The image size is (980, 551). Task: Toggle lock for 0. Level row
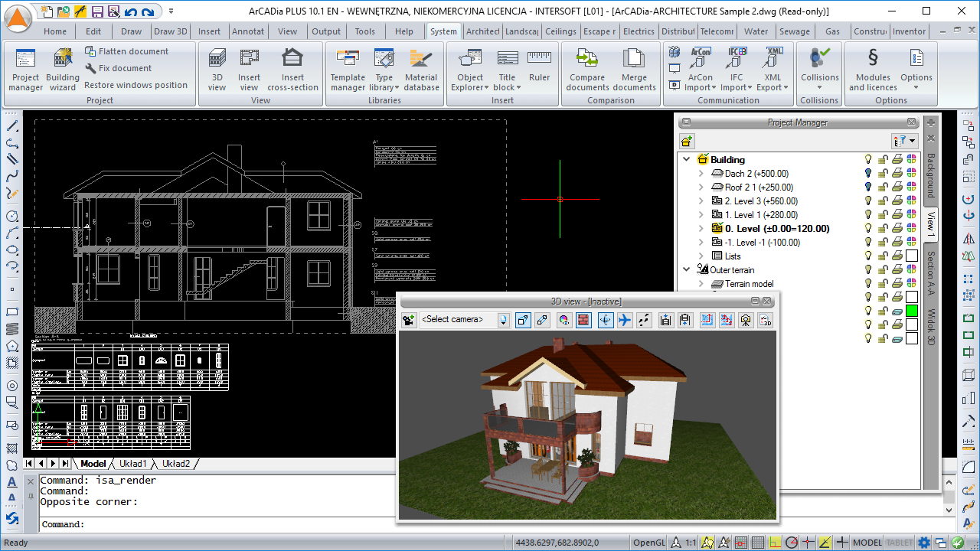[883, 229]
